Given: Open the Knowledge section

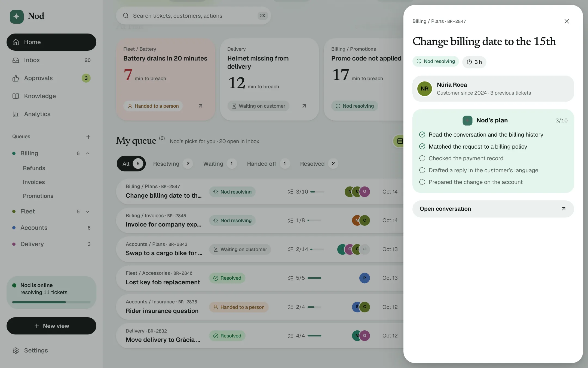Looking at the screenshot, I should pos(51,96).
